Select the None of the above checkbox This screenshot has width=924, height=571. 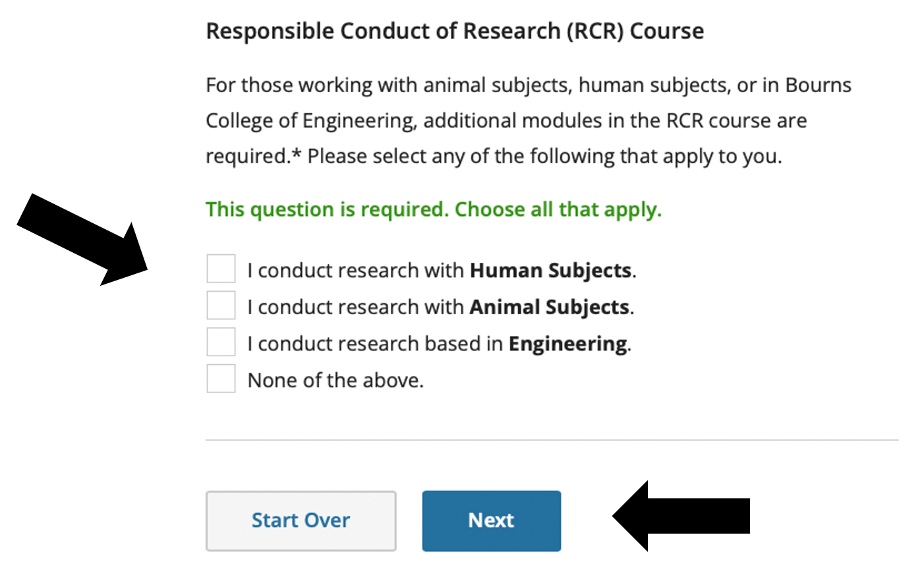point(221,379)
